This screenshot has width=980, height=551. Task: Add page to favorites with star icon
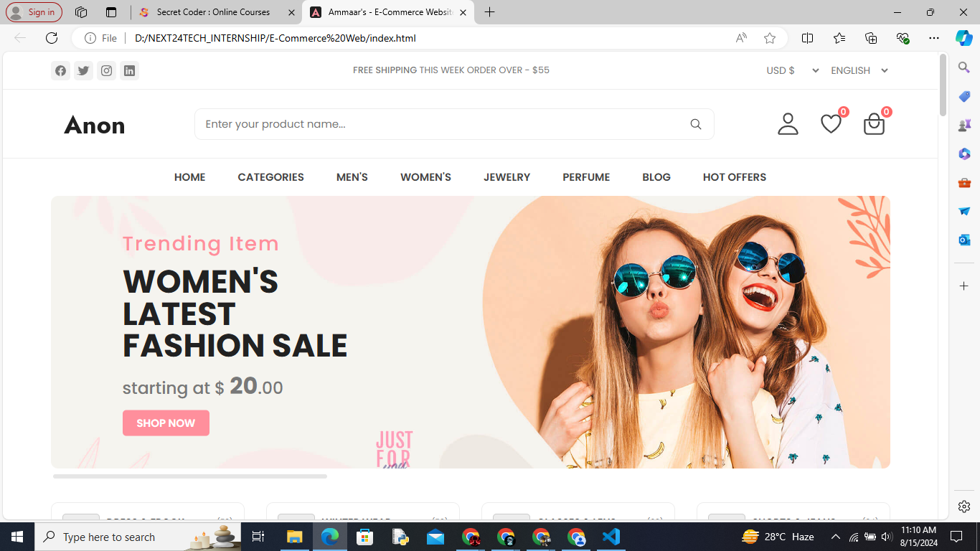pos(770,38)
